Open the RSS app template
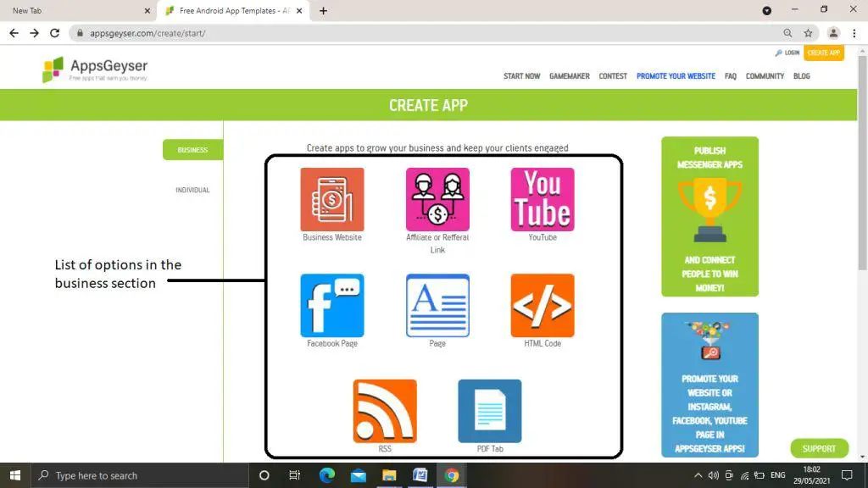This screenshot has width=868, height=488. click(385, 411)
